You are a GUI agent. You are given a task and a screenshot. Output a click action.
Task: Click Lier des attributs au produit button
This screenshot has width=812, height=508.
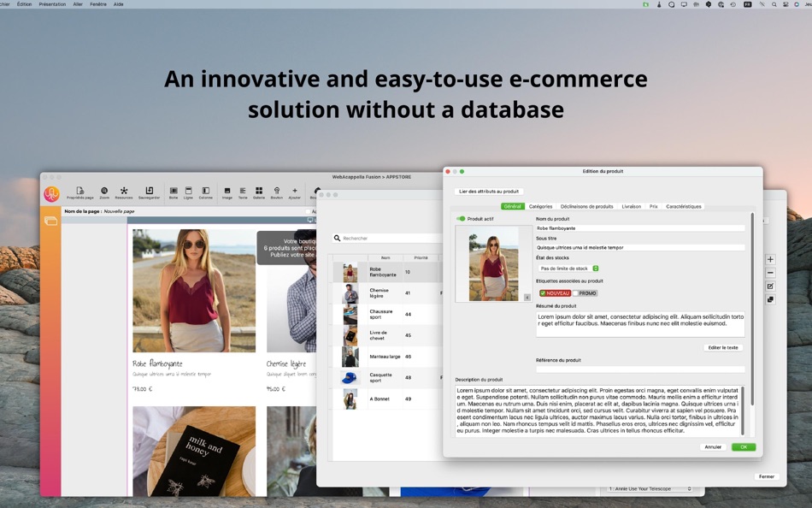(x=488, y=192)
